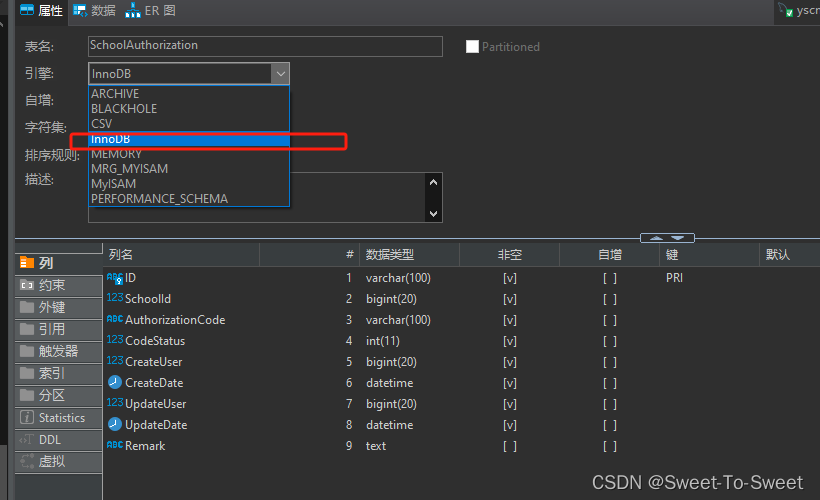Image resolution: width=820 pixels, height=500 pixels.
Task: Click description scrollbar down arrow
Action: [x=433, y=213]
